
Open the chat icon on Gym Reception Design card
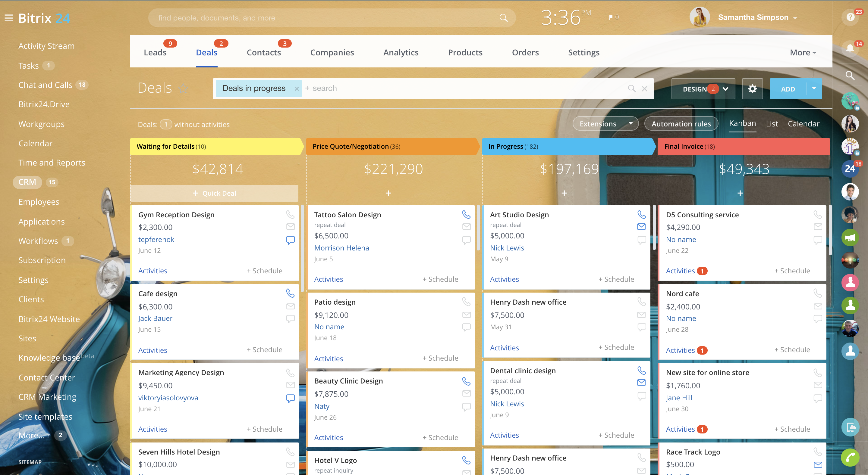point(290,240)
